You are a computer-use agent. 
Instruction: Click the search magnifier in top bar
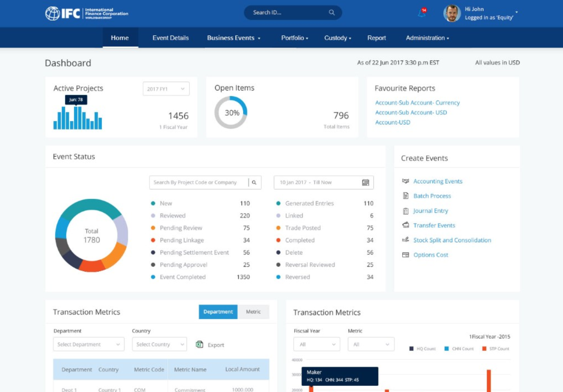[332, 13]
